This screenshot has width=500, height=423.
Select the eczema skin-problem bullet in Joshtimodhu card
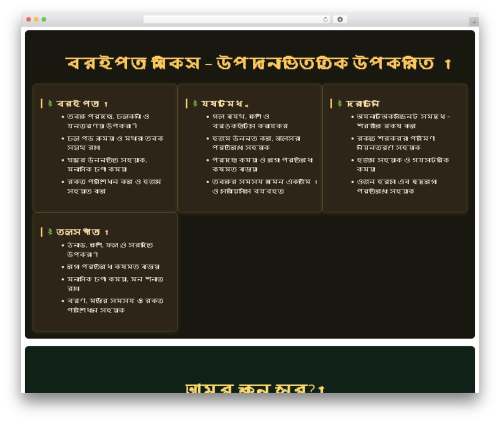265,186
